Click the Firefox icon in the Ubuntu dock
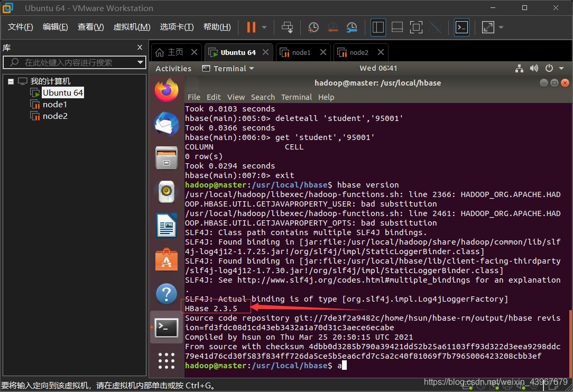This screenshot has width=573, height=392. pos(167,90)
